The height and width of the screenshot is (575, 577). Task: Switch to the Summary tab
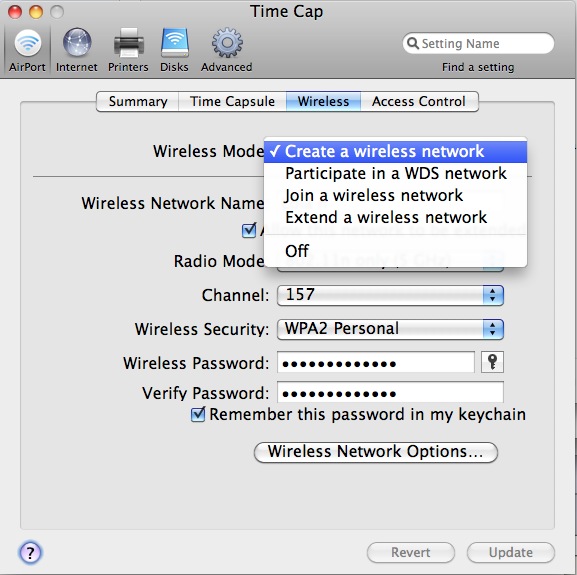pos(138,102)
